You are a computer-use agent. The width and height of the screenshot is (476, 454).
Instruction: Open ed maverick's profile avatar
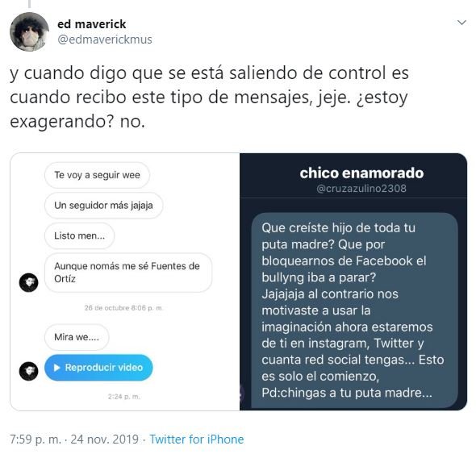point(29,32)
